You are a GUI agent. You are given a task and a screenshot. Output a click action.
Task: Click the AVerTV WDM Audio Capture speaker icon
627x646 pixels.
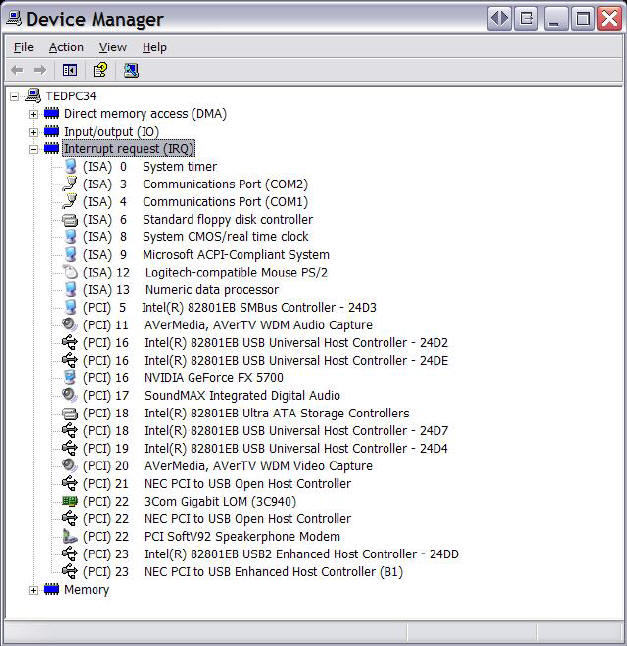click(x=69, y=325)
